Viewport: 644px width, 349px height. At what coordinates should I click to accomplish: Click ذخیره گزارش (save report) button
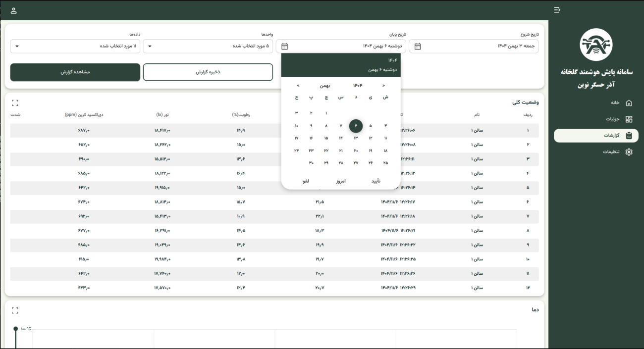coord(208,72)
